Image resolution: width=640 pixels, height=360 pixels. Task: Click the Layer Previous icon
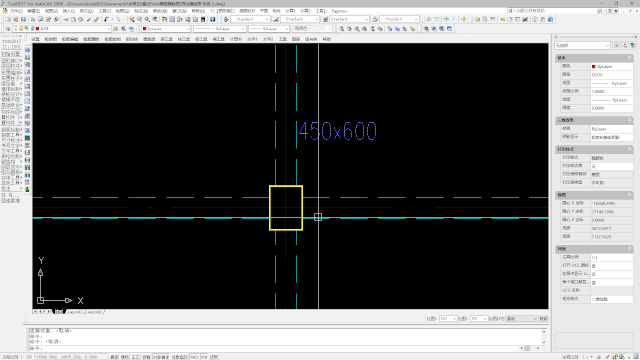123,29
